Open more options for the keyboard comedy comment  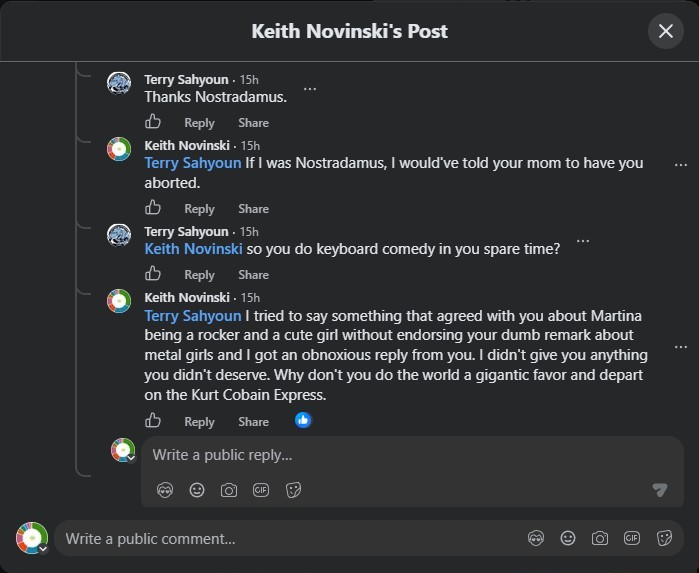pyautogui.click(x=583, y=241)
